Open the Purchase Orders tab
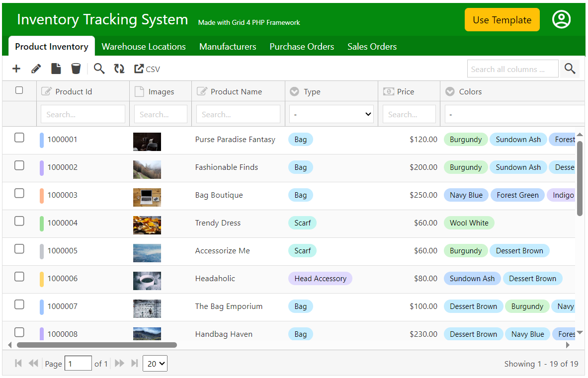The width and height of the screenshot is (588, 378). tap(302, 47)
